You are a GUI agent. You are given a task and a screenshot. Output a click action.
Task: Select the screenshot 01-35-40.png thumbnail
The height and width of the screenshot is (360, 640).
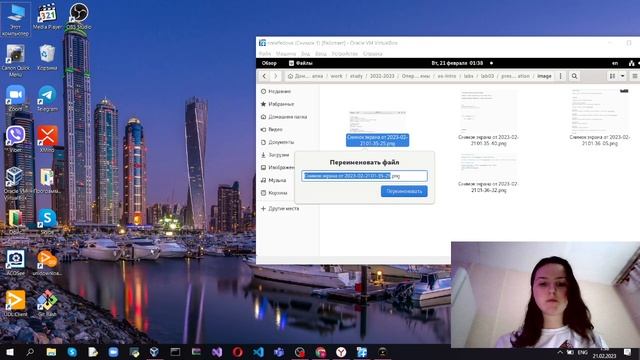[488, 111]
